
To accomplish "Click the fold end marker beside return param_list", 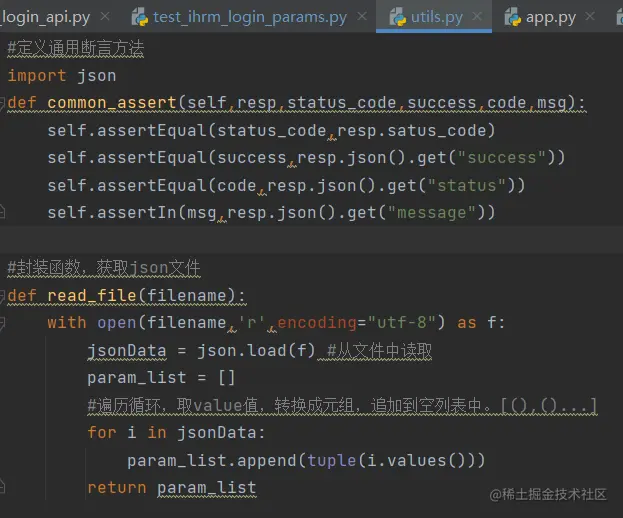I will [2, 486].
